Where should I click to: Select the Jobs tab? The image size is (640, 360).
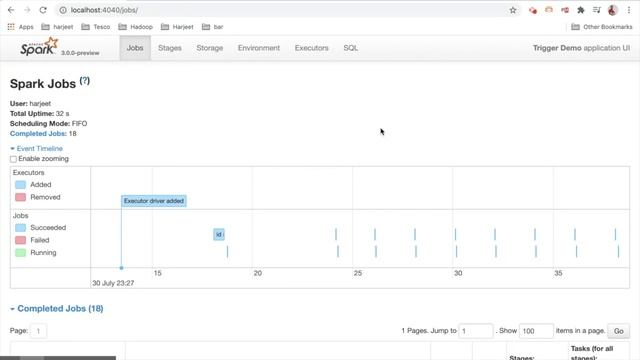point(135,48)
